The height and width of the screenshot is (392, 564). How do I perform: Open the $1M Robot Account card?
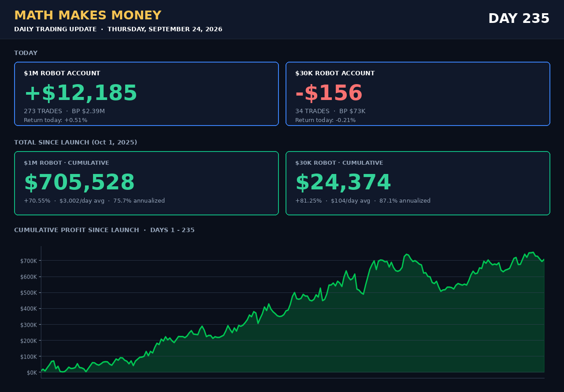tap(146, 94)
